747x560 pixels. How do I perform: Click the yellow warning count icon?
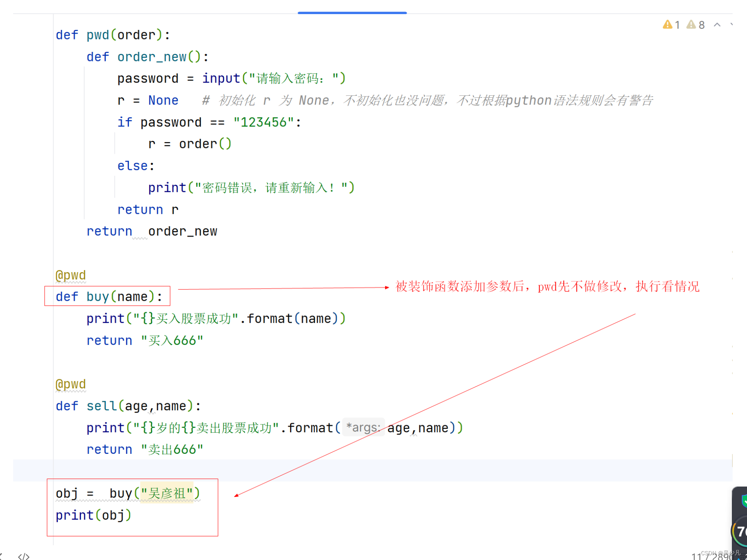point(668,24)
